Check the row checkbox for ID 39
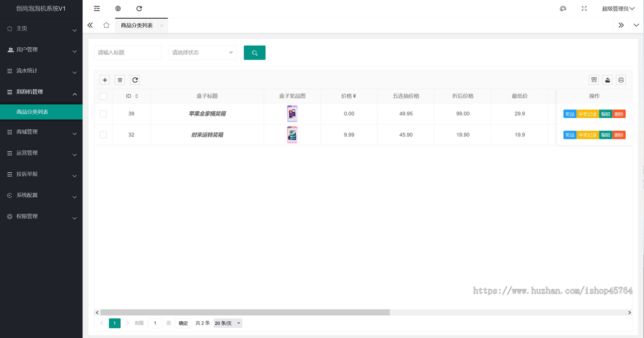 (103, 114)
